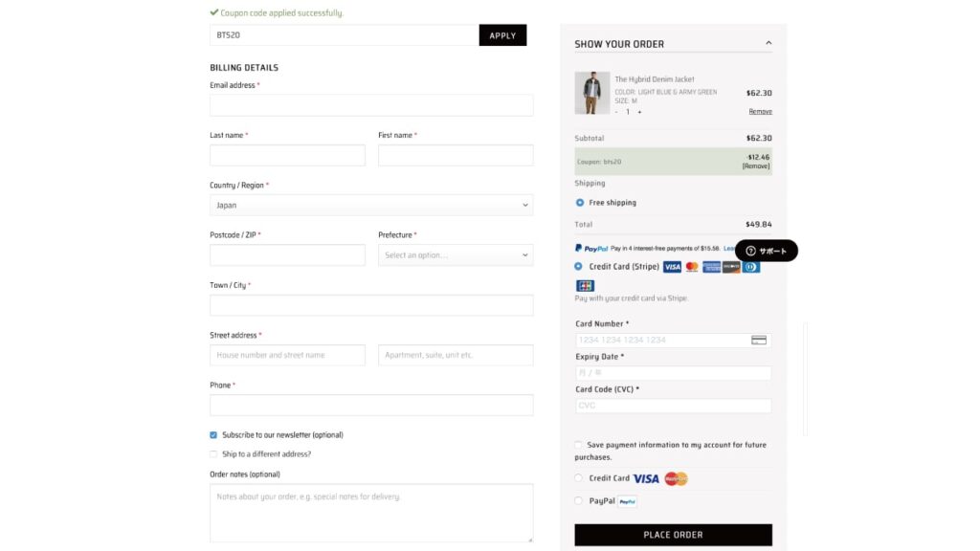Viewport: 980px width, 551px height.
Task: Click the Visa card icon beside Stripe
Action: coord(672,267)
